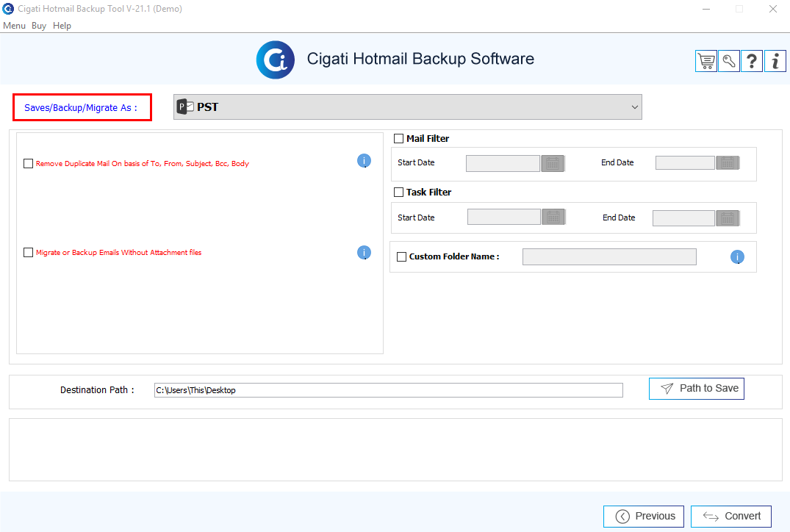This screenshot has height=532, width=790.
Task: Click Mail Filter Start Date field
Action: point(503,163)
